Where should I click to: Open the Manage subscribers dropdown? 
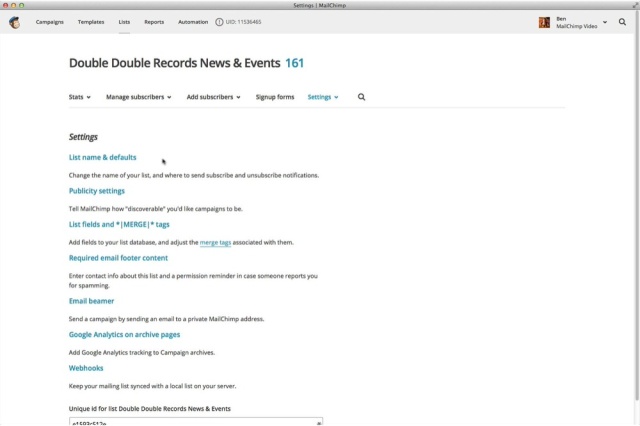[x=138, y=97]
